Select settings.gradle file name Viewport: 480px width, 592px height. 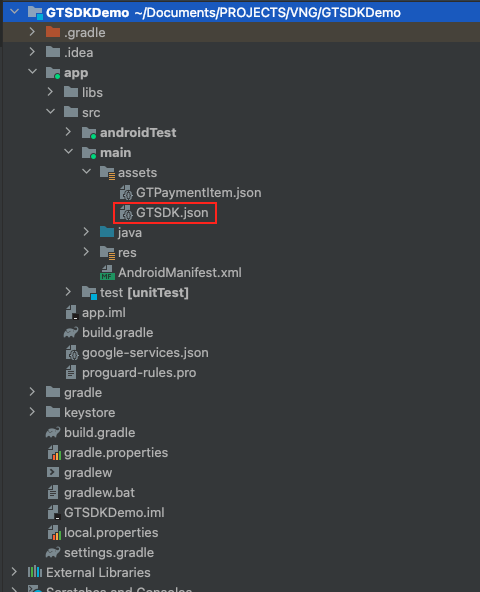(x=109, y=552)
